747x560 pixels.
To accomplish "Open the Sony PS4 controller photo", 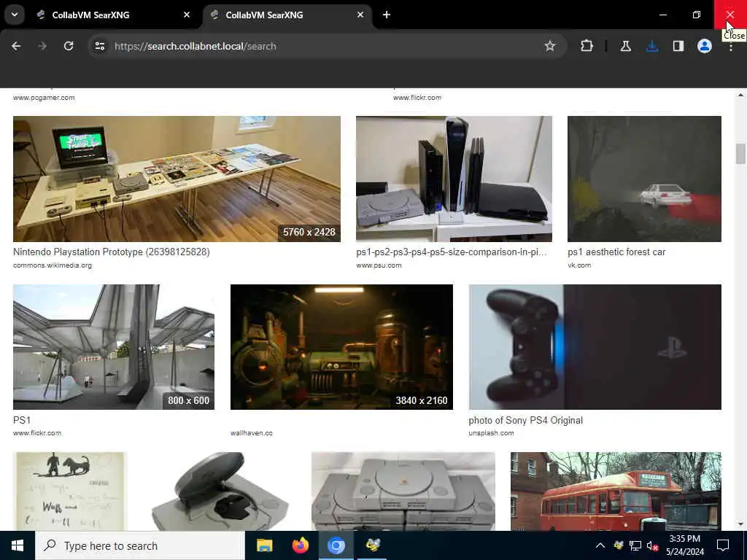I will (x=595, y=346).
